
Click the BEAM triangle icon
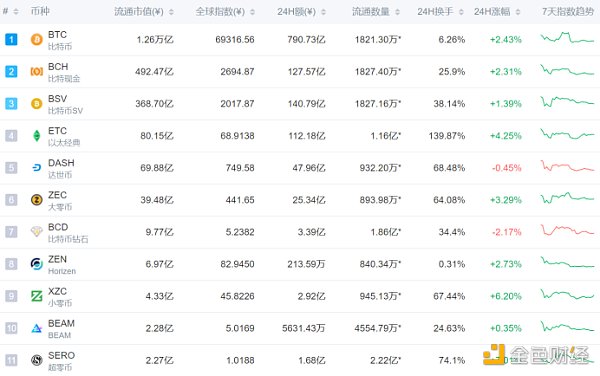(37, 328)
